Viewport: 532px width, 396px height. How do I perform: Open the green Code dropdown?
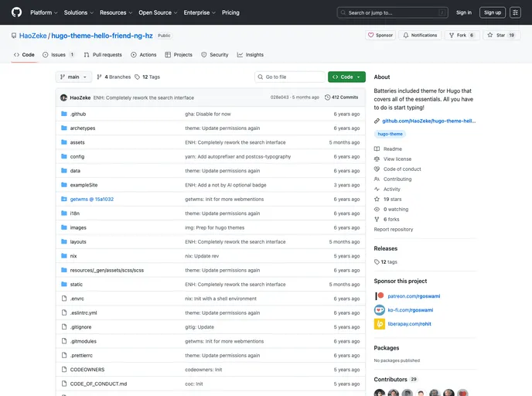click(x=346, y=77)
